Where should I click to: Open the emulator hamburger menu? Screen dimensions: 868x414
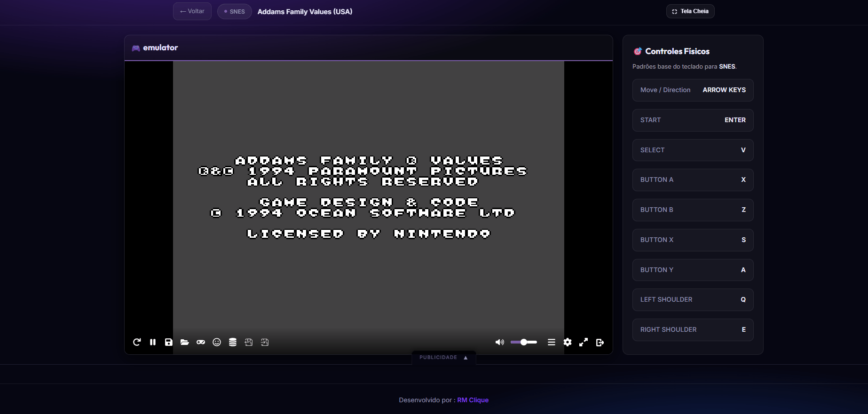pyautogui.click(x=552, y=342)
